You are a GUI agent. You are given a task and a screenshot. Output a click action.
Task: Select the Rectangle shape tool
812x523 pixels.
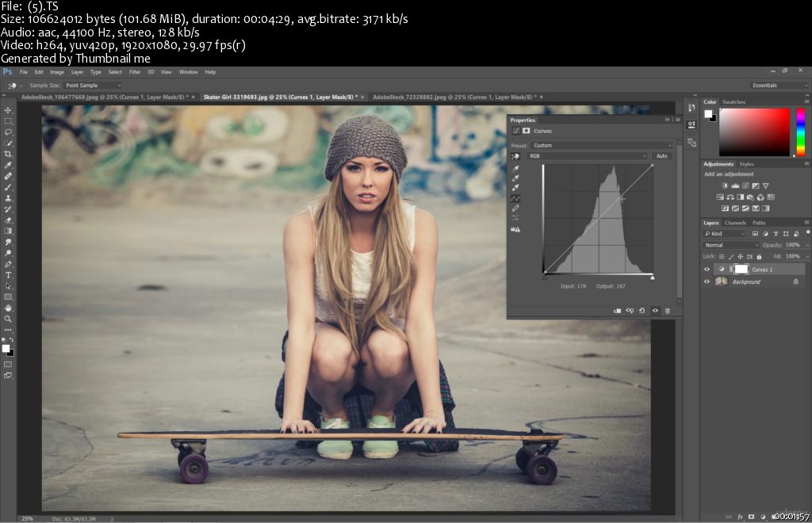pos(8,297)
